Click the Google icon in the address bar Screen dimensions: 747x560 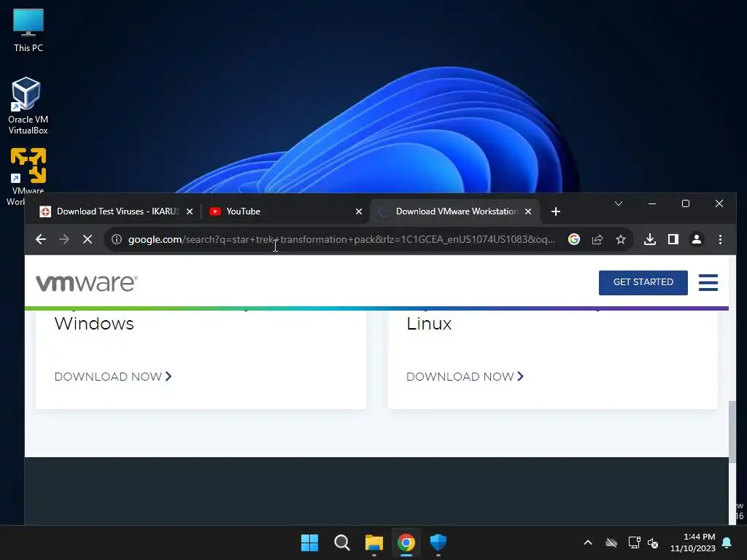point(574,239)
